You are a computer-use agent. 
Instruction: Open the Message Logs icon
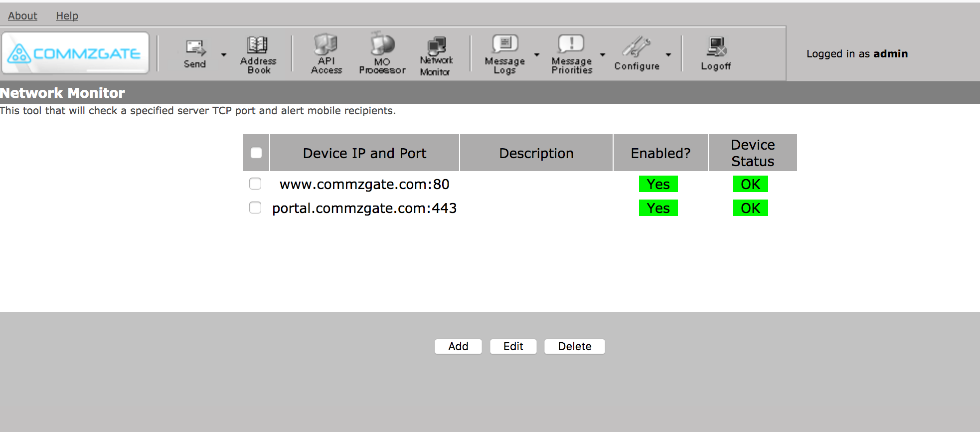[505, 55]
